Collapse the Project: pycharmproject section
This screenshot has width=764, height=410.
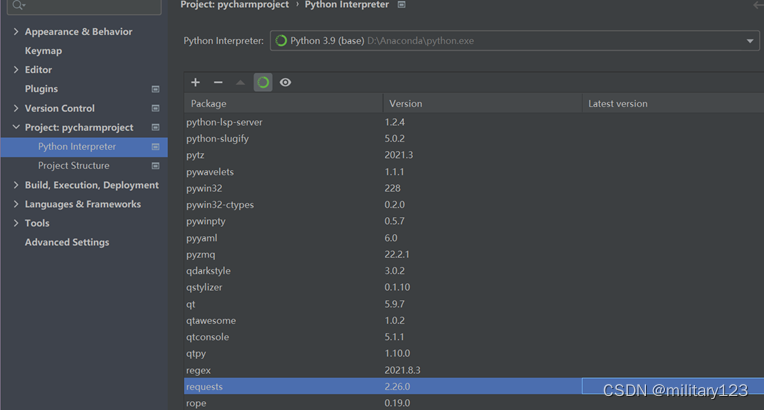16,127
